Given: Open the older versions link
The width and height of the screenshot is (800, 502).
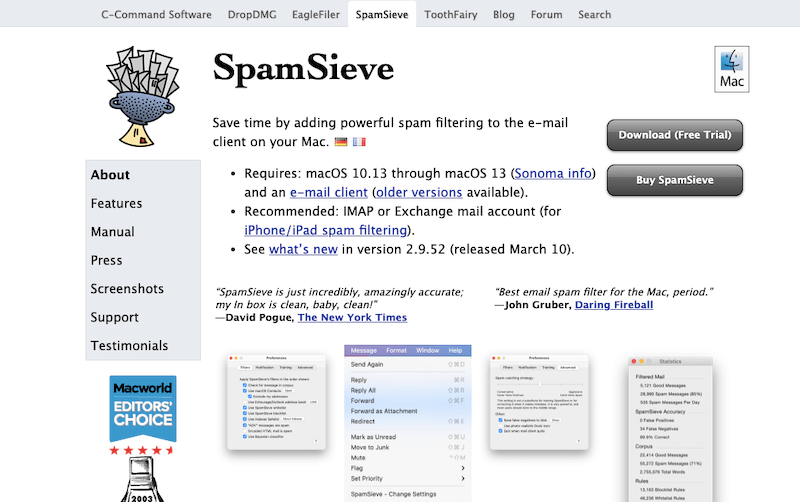Looking at the screenshot, I should click(x=419, y=192).
